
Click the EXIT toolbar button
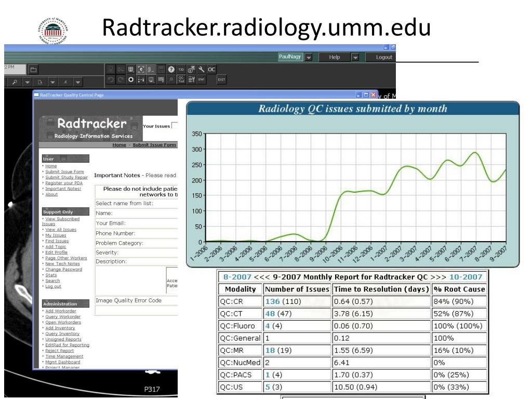pos(221,79)
